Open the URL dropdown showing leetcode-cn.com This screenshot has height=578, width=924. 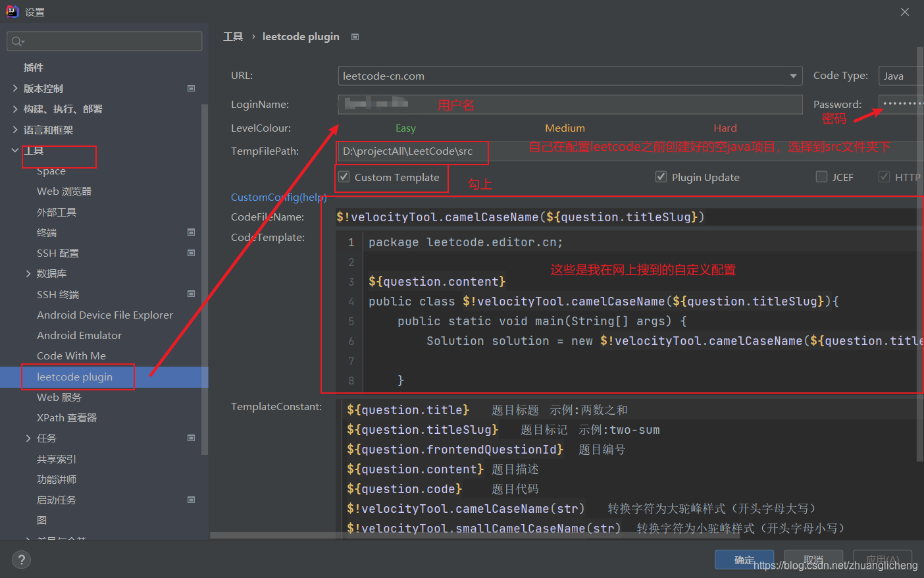[x=570, y=76]
